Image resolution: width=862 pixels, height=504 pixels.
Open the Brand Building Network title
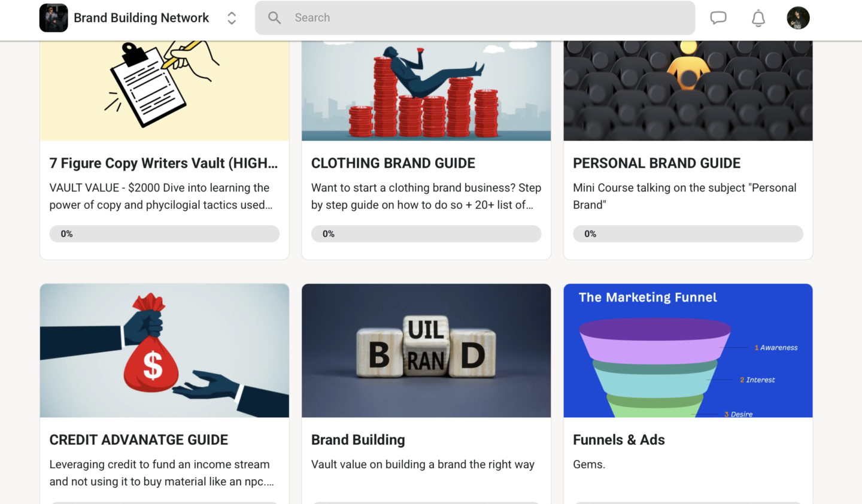pos(141,18)
